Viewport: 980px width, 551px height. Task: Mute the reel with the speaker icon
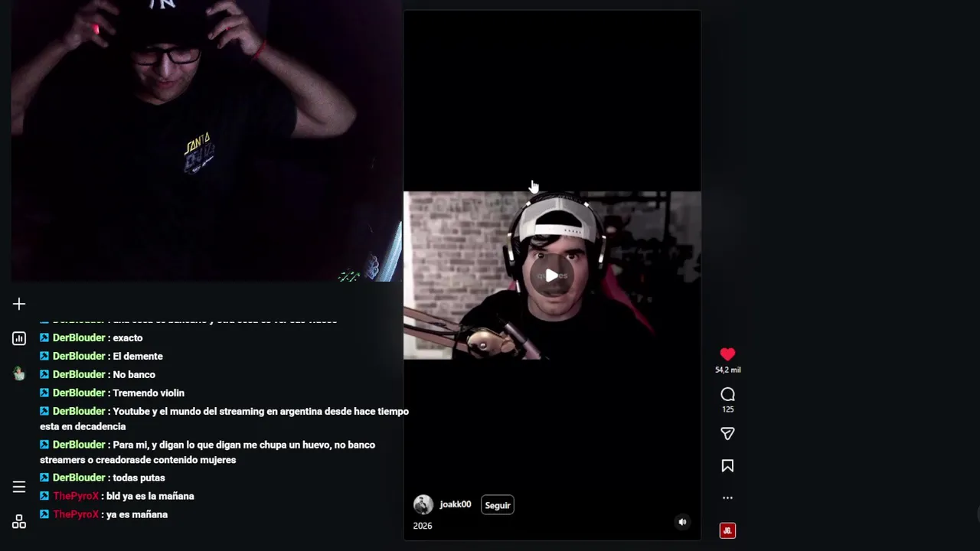click(682, 522)
